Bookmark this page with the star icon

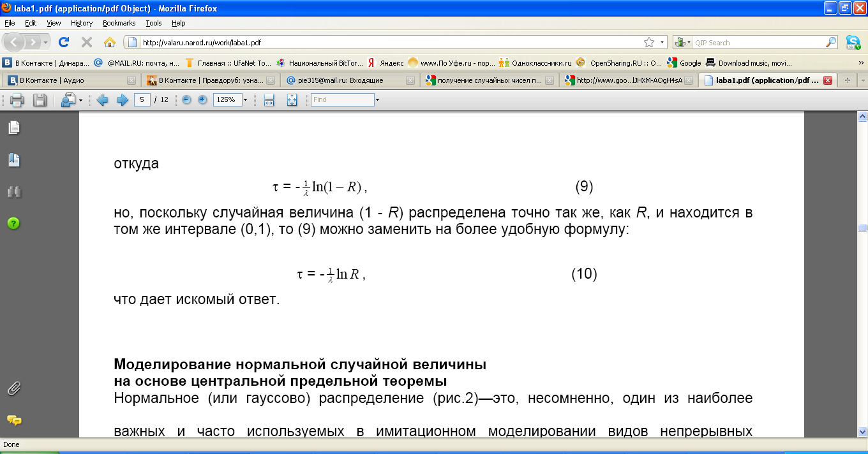(x=649, y=43)
